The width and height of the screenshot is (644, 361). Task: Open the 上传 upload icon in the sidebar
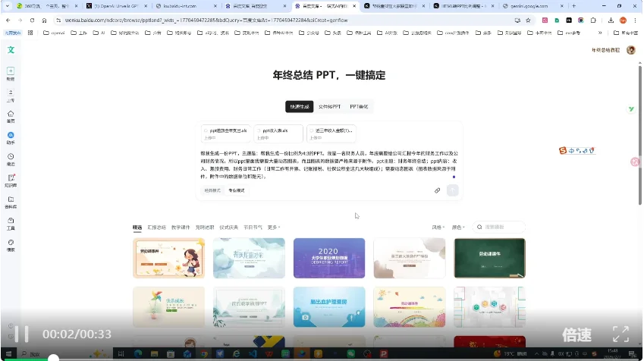point(11,93)
